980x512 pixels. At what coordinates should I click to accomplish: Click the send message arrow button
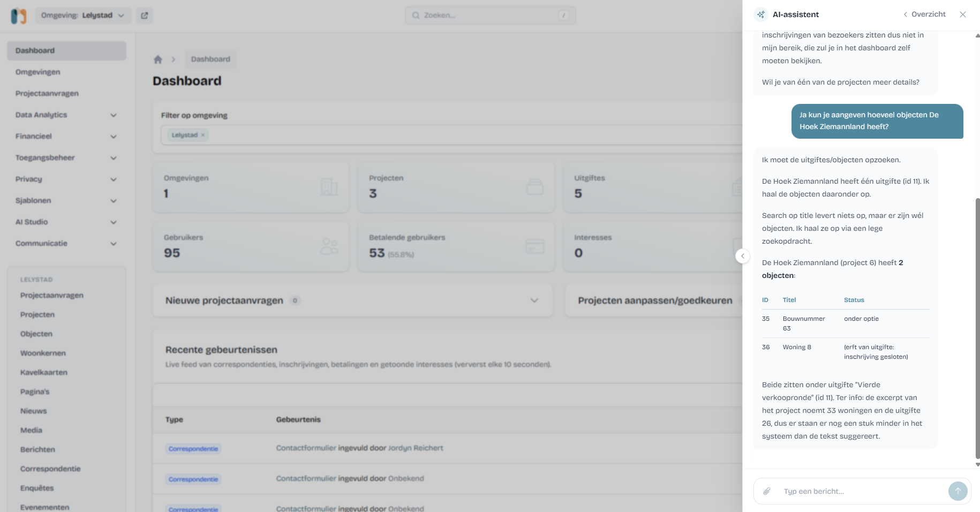pyautogui.click(x=958, y=491)
